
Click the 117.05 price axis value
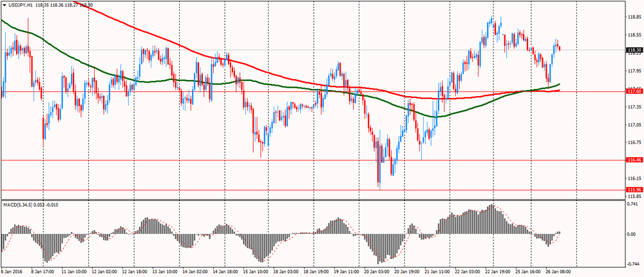tap(634, 125)
